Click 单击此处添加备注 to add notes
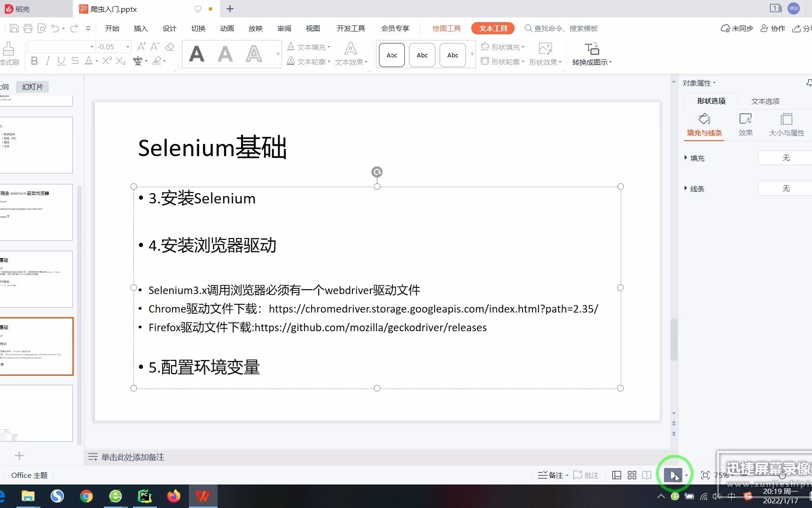The height and width of the screenshot is (508, 812). pos(133,457)
